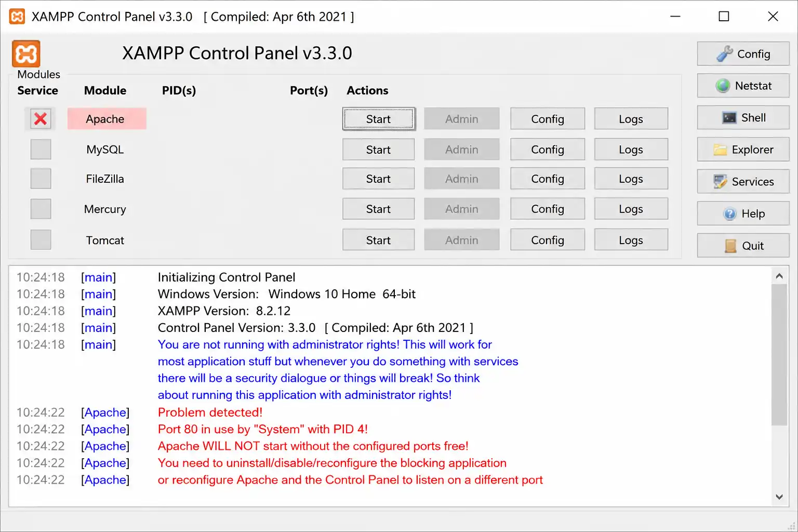798x532 pixels.
Task: Quit XAMPP via the door icon
Action: point(743,246)
